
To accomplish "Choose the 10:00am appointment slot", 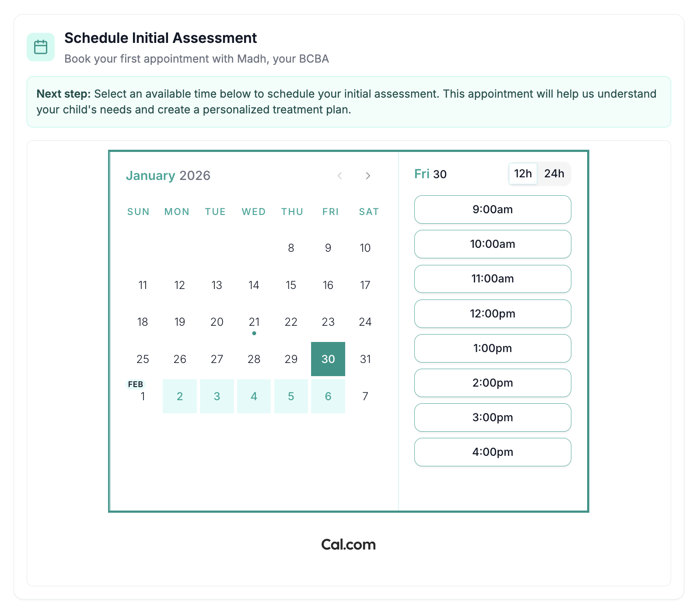I will [493, 244].
